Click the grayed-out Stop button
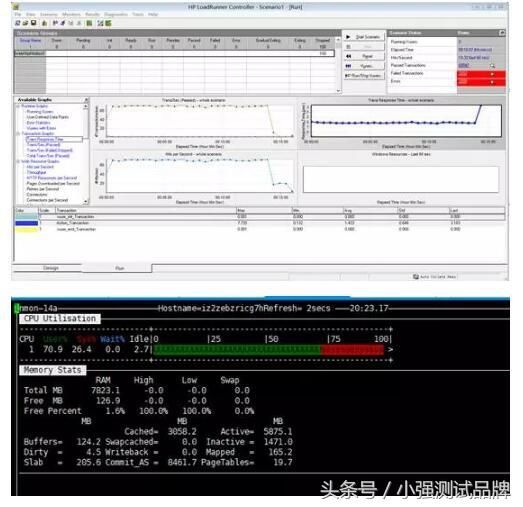 tap(364, 47)
